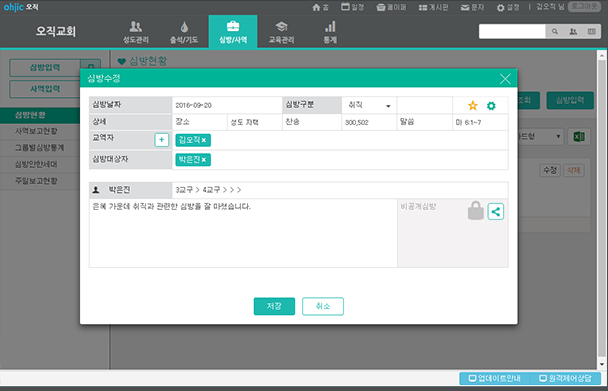
Task: Click the visit notes text area
Action: [243, 233]
